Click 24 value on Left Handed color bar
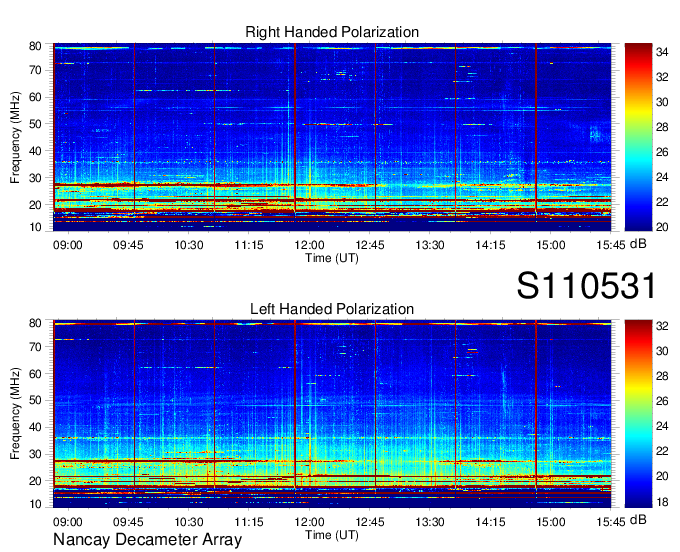This screenshot has width=680, height=552. 662,426
